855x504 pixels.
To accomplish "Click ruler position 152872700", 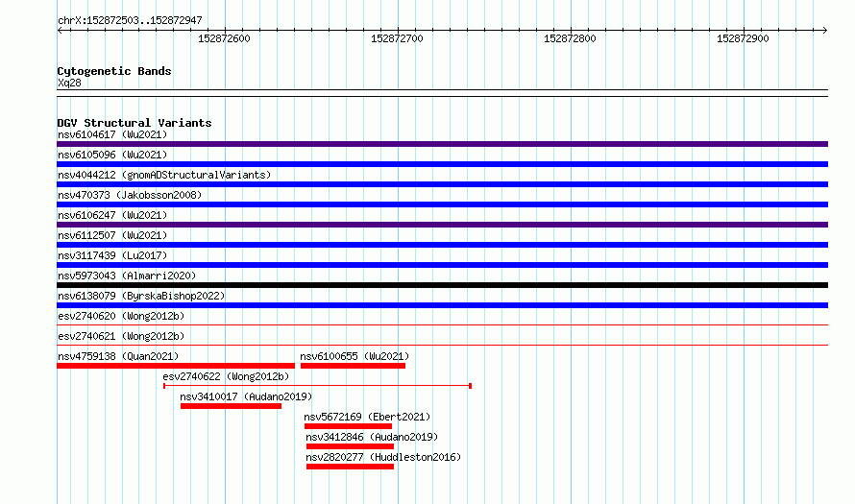I will (397, 38).
